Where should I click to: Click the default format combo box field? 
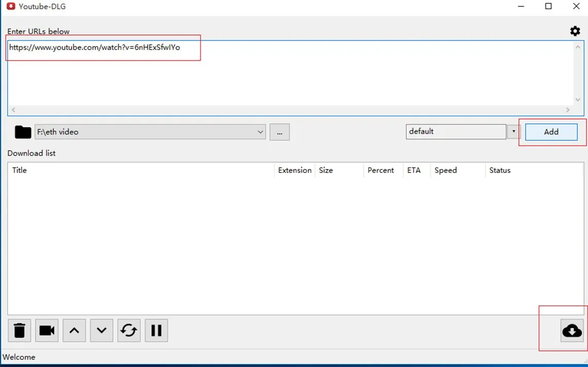[x=456, y=132]
